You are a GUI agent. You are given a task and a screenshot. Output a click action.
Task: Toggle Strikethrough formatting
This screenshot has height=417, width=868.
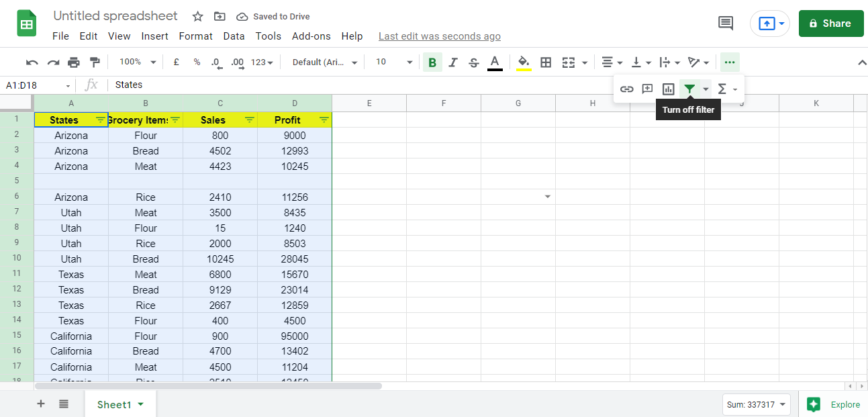coord(474,62)
